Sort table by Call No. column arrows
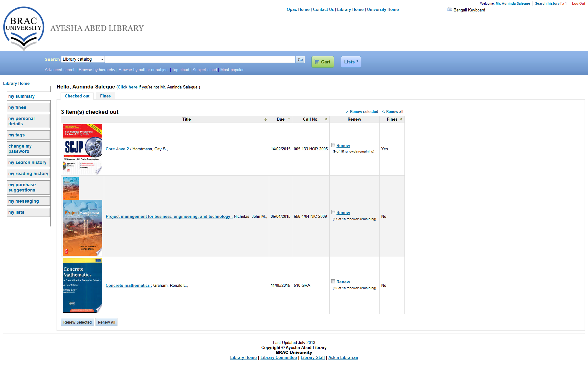Image resolution: width=588 pixels, height=370 pixels. pyautogui.click(x=326, y=119)
